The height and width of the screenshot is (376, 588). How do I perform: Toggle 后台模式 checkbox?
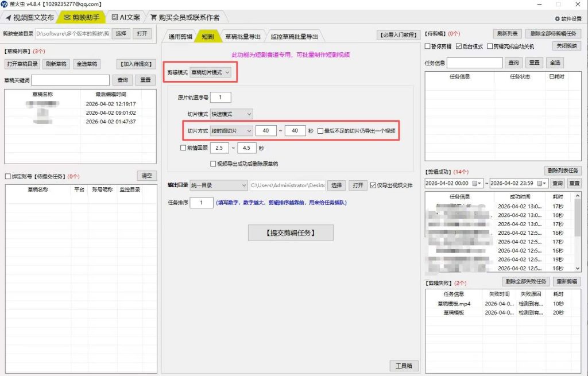tap(459, 46)
